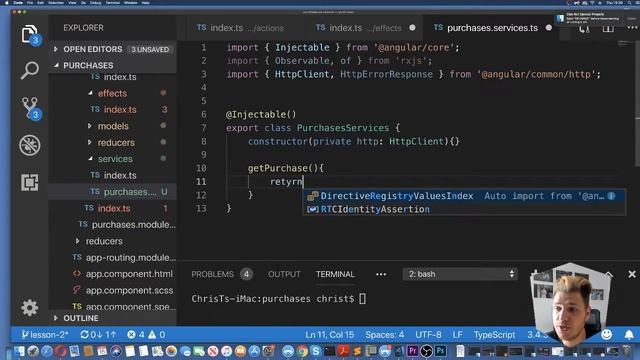Open the App Store from the dock
The width and height of the screenshot is (640, 360).
(254, 351)
